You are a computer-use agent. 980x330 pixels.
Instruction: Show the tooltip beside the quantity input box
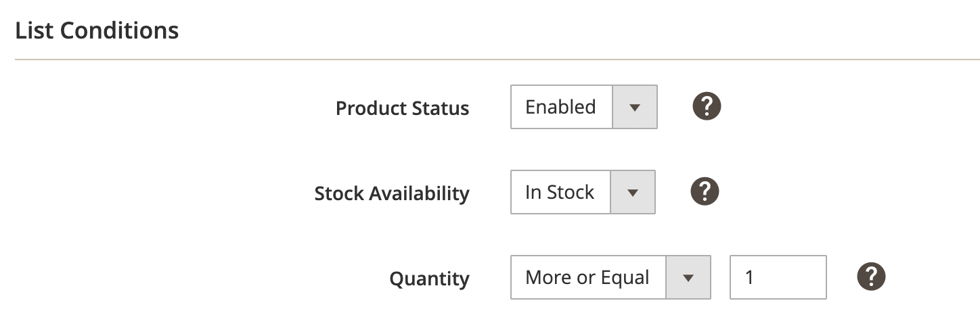871,276
